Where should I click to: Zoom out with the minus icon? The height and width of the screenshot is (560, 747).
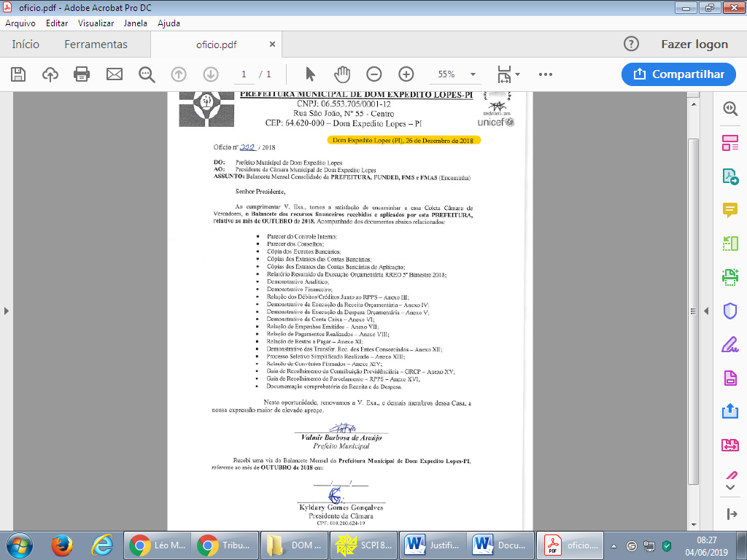[x=374, y=74]
